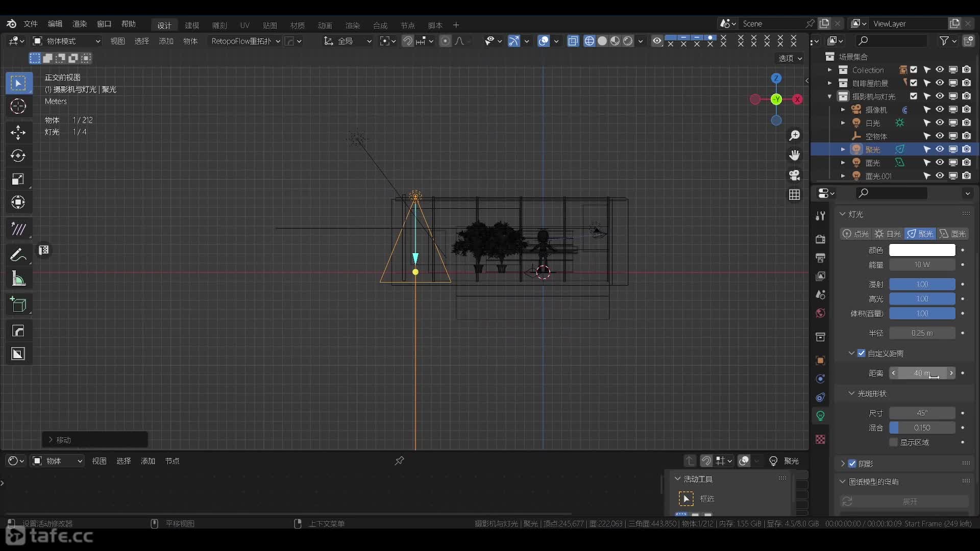The height and width of the screenshot is (551, 980).
Task: Open the World properties tab
Action: [820, 313]
